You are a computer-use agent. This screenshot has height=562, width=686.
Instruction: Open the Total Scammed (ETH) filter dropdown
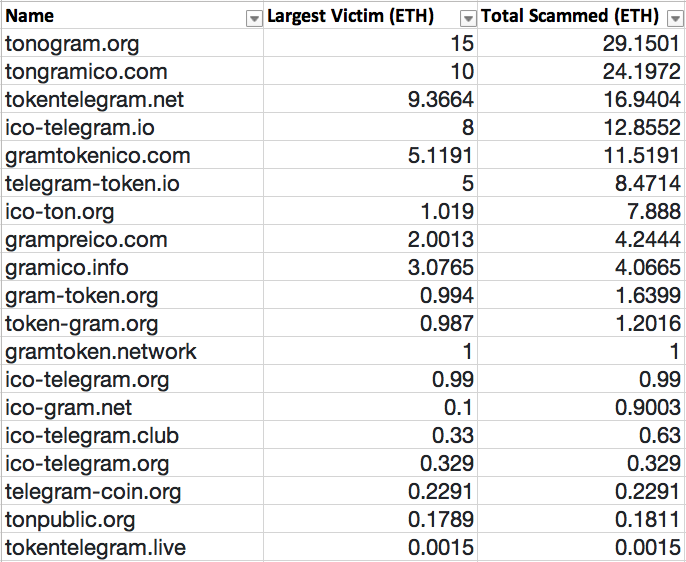click(x=674, y=19)
